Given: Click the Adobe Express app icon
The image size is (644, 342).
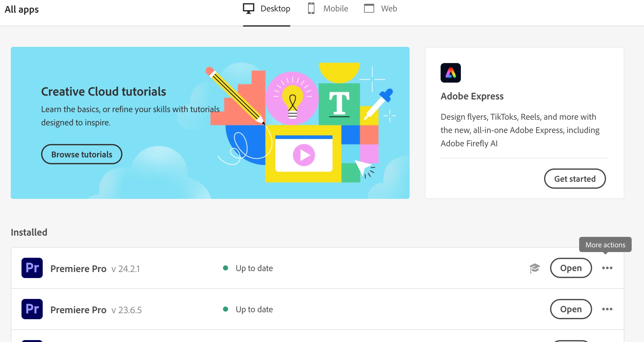Looking at the screenshot, I should tap(450, 73).
